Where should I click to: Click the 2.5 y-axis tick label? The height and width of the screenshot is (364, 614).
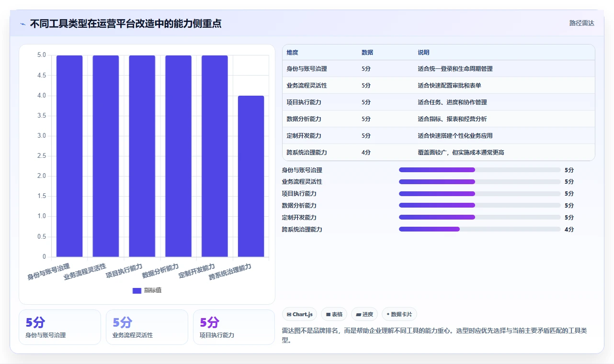click(42, 156)
